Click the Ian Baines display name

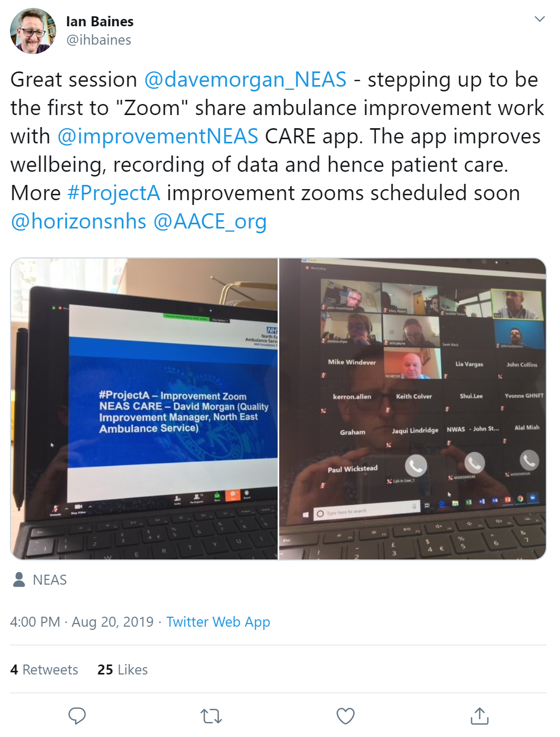[x=100, y=22]
